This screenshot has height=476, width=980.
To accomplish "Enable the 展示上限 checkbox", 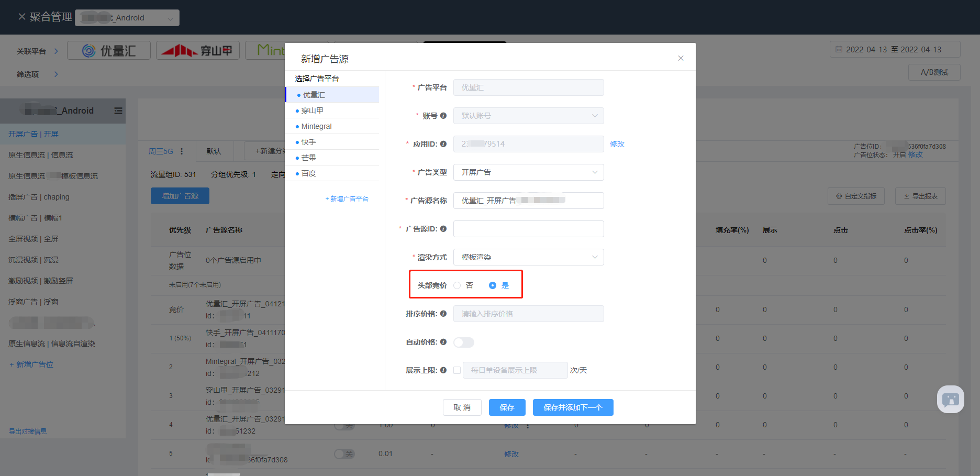I will (457, 370).
